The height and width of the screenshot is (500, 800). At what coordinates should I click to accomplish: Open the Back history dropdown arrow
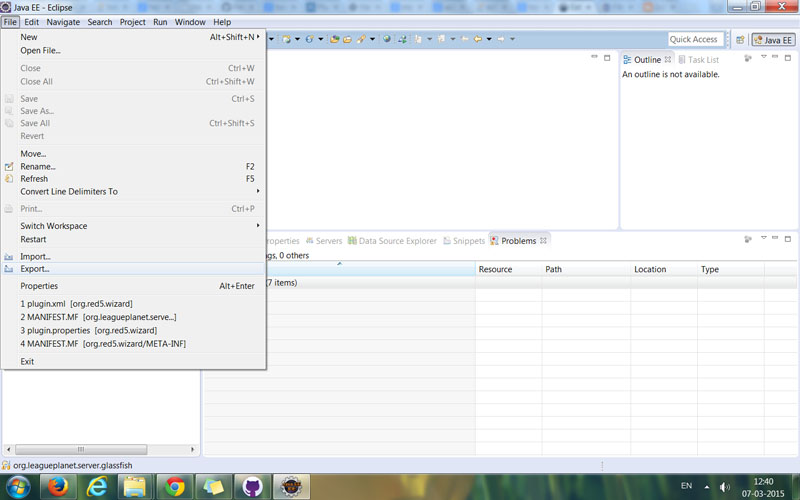point(489,39)
